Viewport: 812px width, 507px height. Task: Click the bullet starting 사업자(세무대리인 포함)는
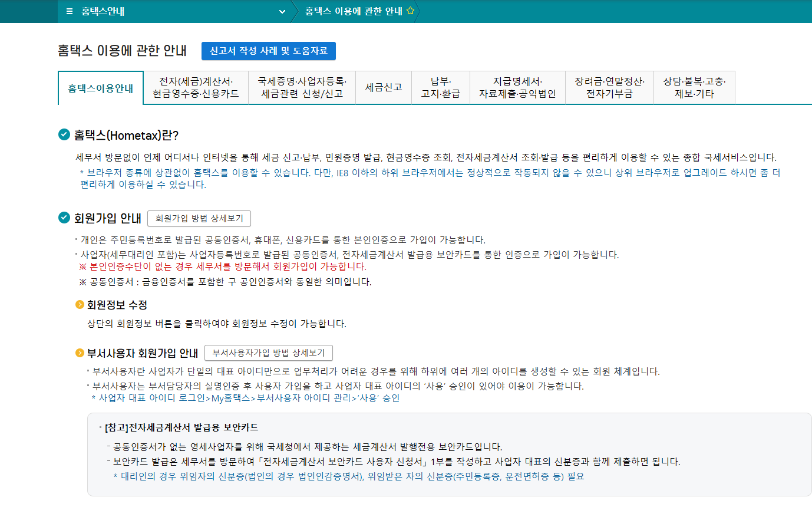(x=350, y=255)
